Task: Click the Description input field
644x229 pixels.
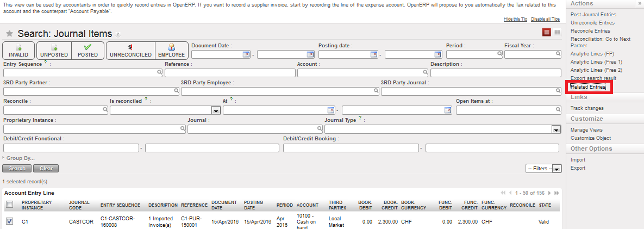Action: point(495,73)
